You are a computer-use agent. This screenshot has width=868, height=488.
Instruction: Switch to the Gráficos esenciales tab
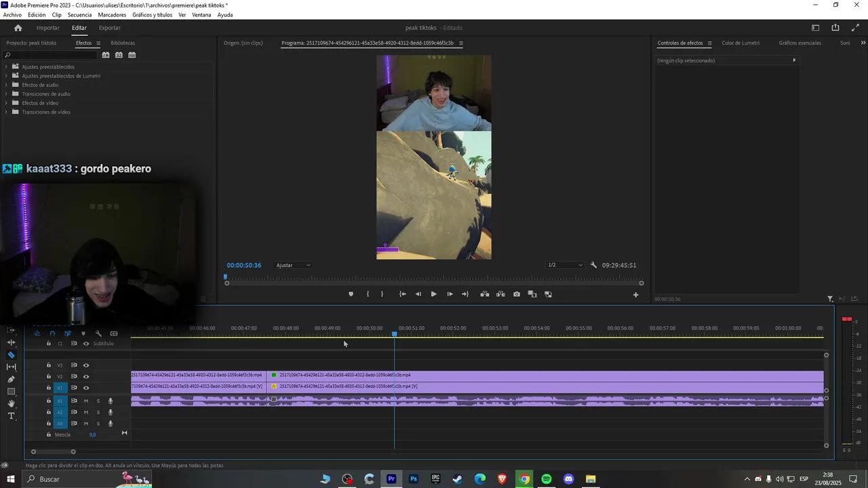(800, 43)
